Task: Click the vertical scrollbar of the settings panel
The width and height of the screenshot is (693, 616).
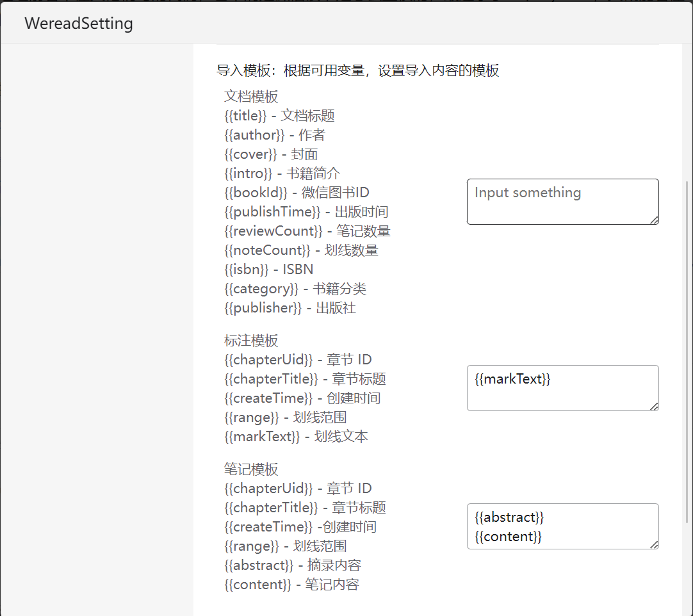Action: (687, 352)
